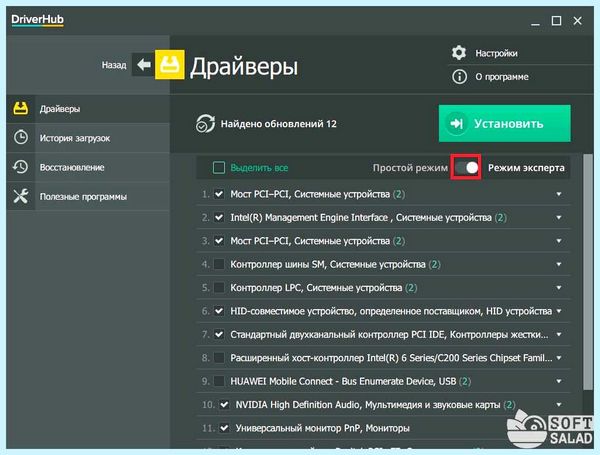
Task: Click the История загрузок clock icon
Action: [21, 137]
